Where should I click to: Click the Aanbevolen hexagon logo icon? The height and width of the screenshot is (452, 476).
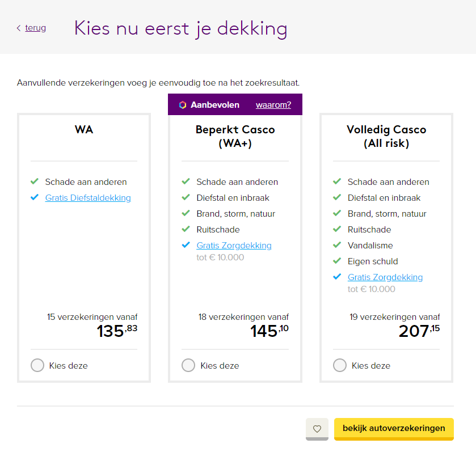coord(183,105)
